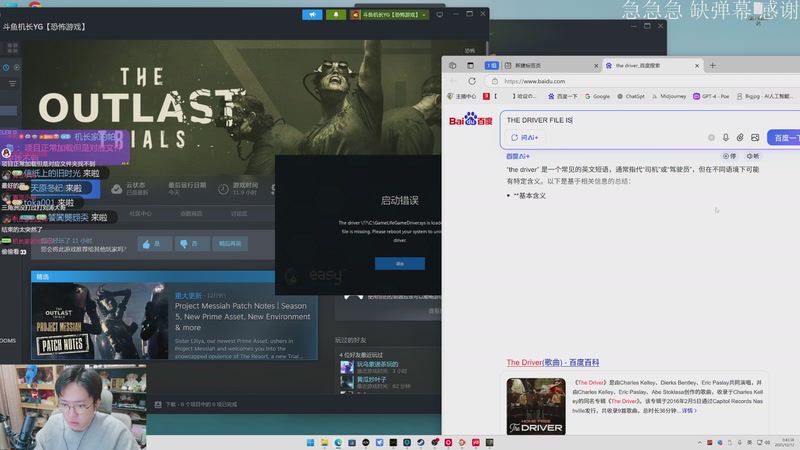Open the Steam community hub tab
The height and width of the screenshot is (450, 800).
coord(140,214)
